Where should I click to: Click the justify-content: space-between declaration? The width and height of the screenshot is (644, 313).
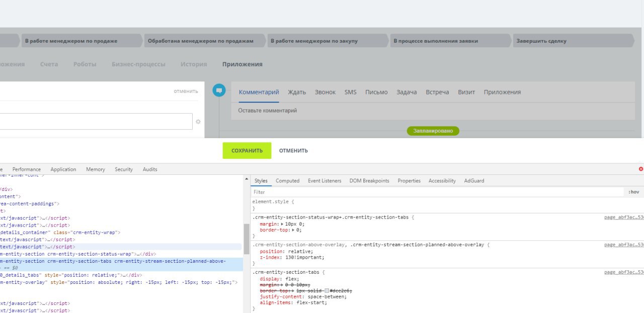303,296
